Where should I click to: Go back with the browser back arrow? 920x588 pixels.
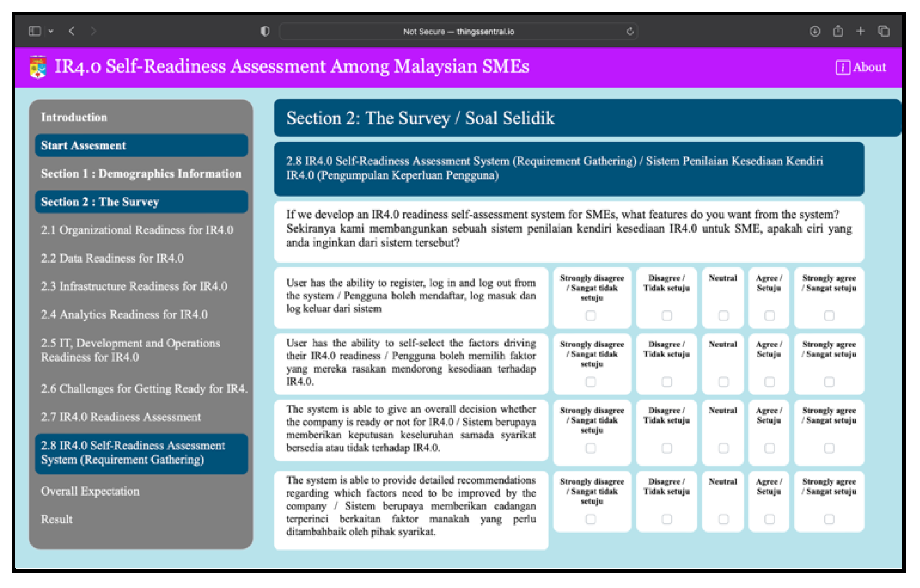coord(72,31)
